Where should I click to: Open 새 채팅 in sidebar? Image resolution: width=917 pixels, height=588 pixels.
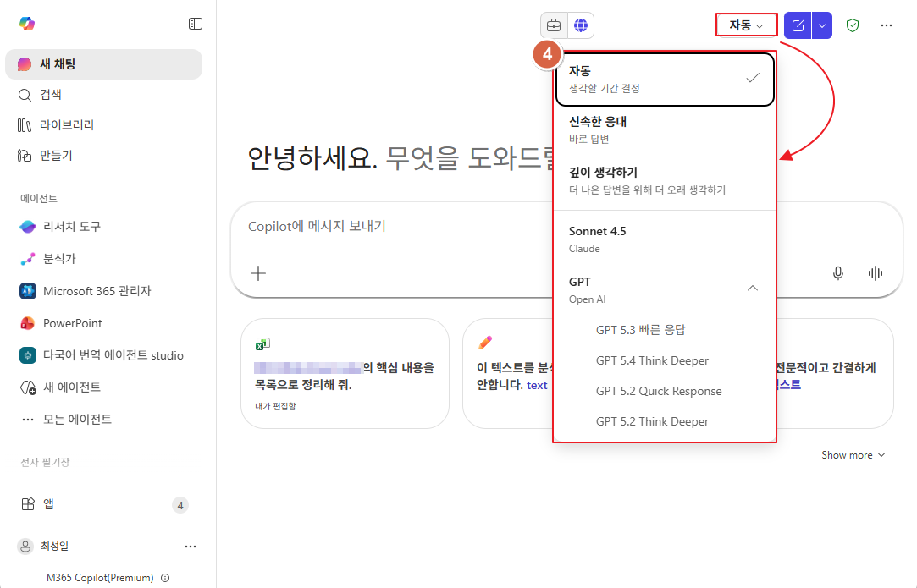pyautogui.click(x=103, y=64)
